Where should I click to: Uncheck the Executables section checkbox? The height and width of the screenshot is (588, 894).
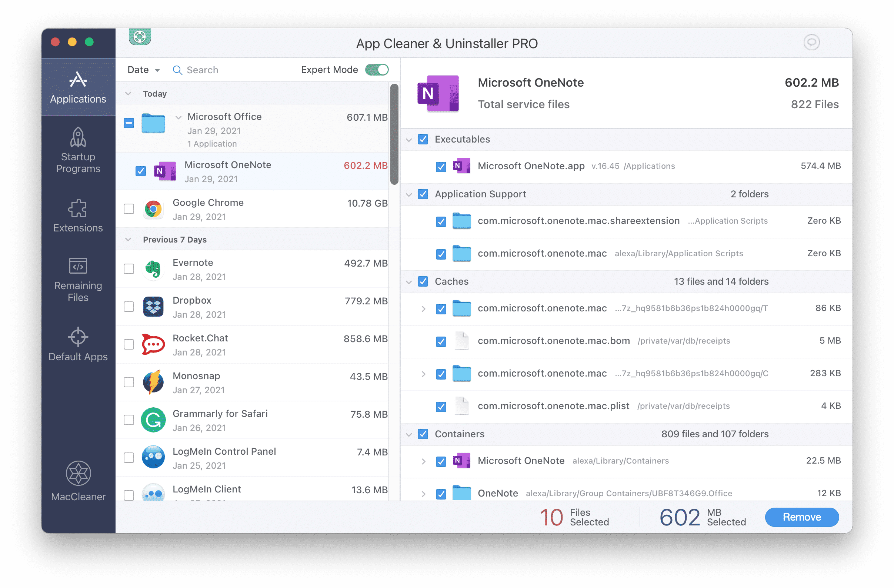pyautogui.click(x=423, y=138)
